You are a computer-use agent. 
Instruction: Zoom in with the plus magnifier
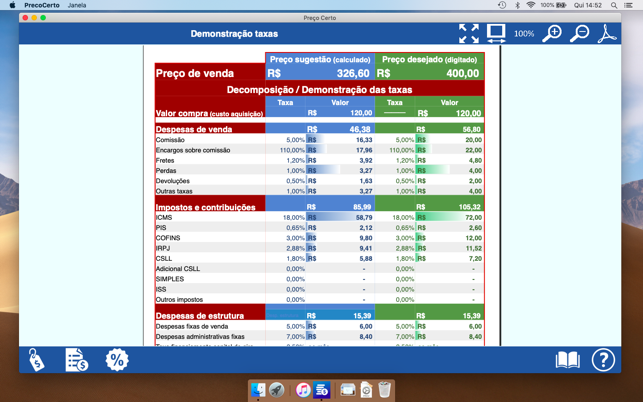coord(552,33)
